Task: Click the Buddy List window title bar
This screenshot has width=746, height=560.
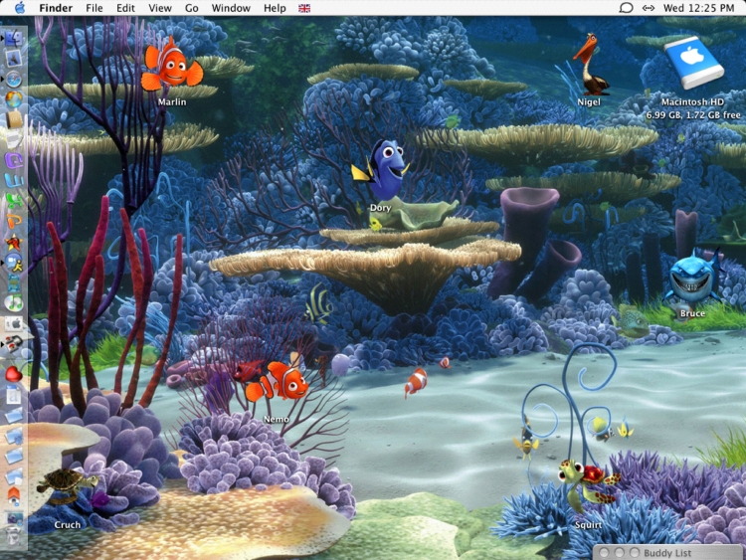Action: pyautogui.click(x=669, y=553)
